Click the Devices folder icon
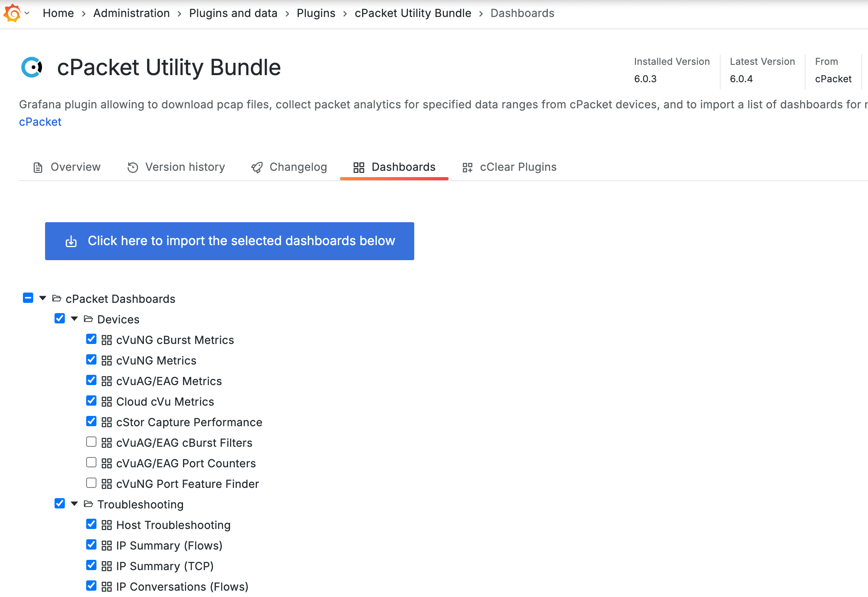The width and height of the screenshot is (868, 597). (x=89, y=319)
